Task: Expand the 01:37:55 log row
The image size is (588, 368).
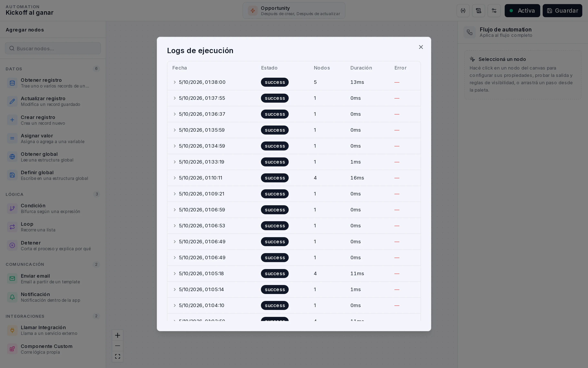Action: (174, 98)
